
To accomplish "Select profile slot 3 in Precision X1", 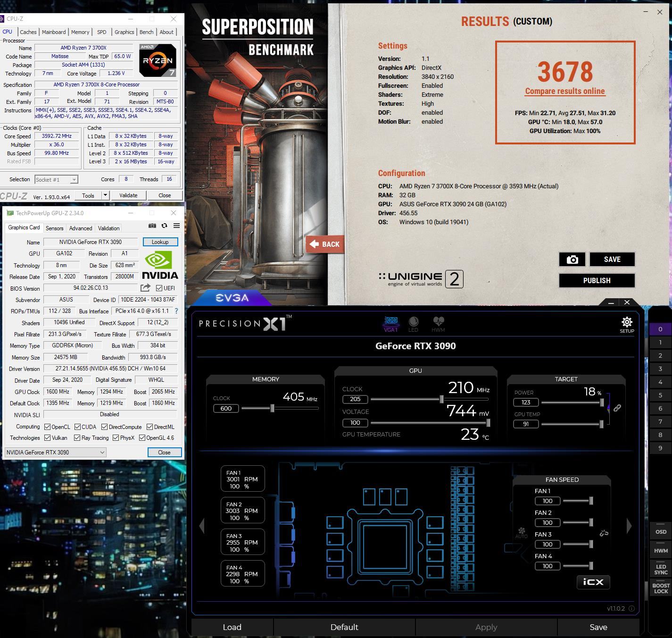I will pyautogui.click(x=660, y=369).
